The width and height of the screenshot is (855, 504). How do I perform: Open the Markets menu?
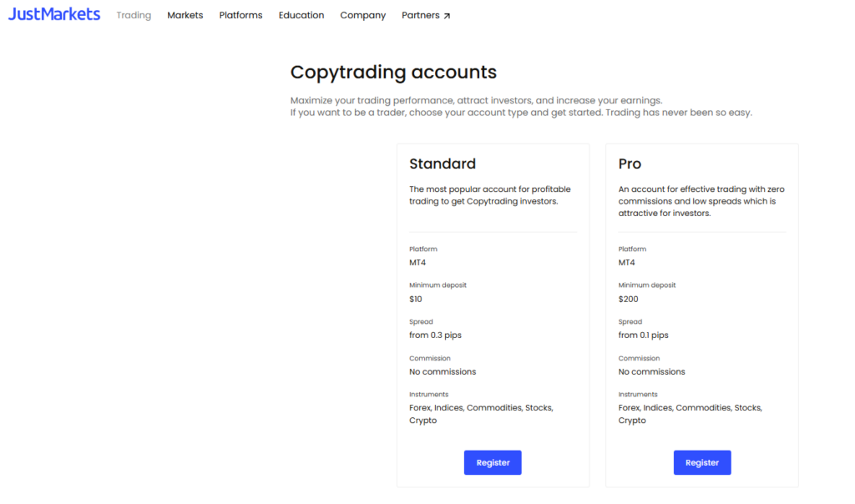click(185, 15)
